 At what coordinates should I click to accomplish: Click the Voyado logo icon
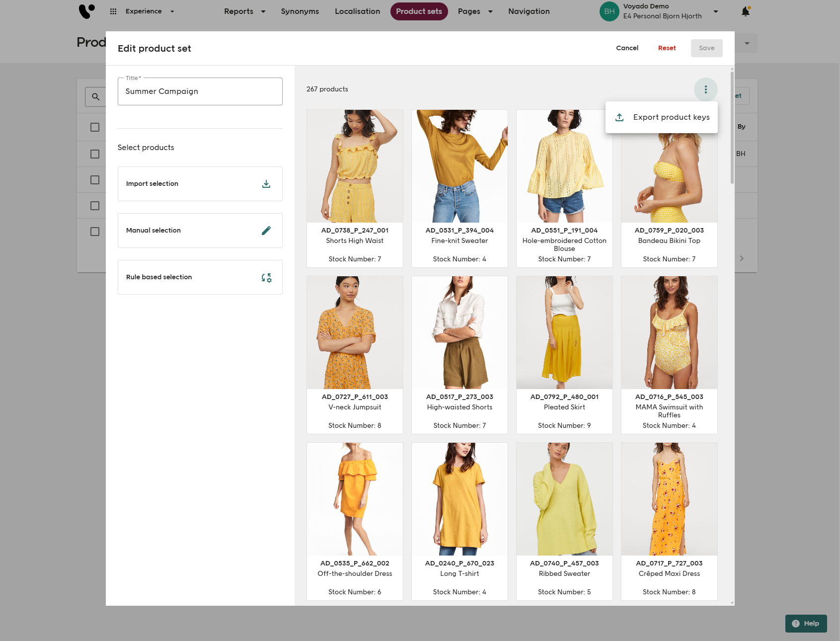point(86,11)
